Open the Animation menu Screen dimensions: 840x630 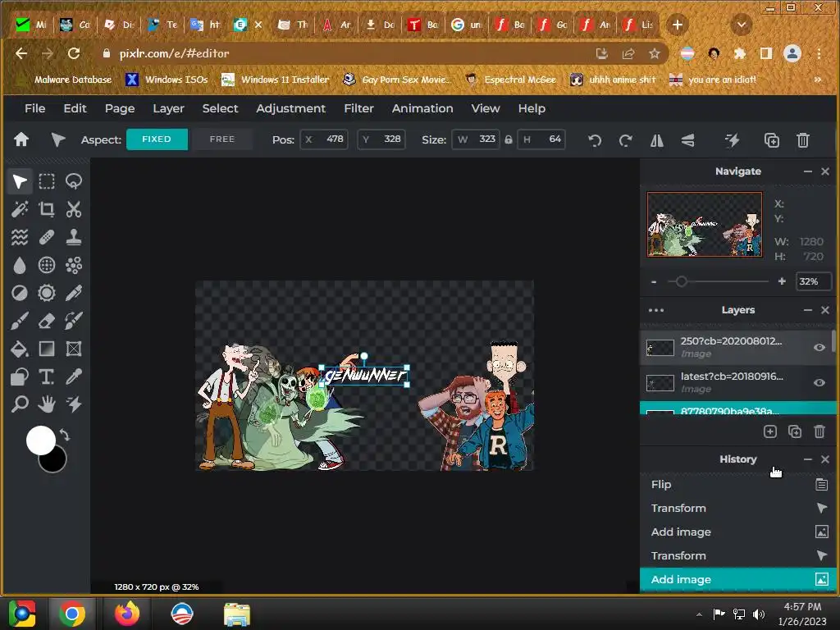(422, 108)
